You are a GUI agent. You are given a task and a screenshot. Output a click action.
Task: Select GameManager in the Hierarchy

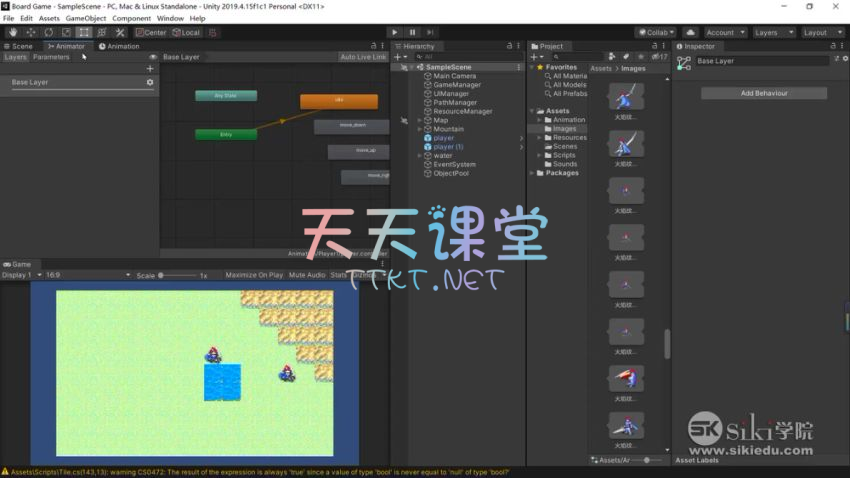click(x=456, y=85)
